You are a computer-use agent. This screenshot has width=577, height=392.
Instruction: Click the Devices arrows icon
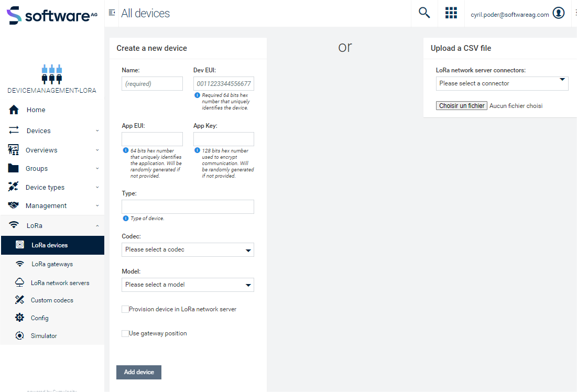click(x=14, y=130)
